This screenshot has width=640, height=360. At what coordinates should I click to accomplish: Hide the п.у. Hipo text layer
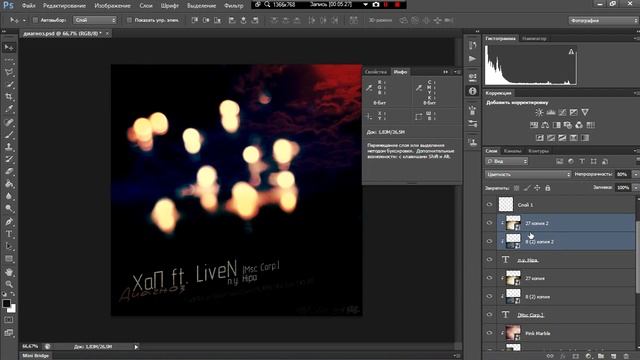tap(489, 260)
